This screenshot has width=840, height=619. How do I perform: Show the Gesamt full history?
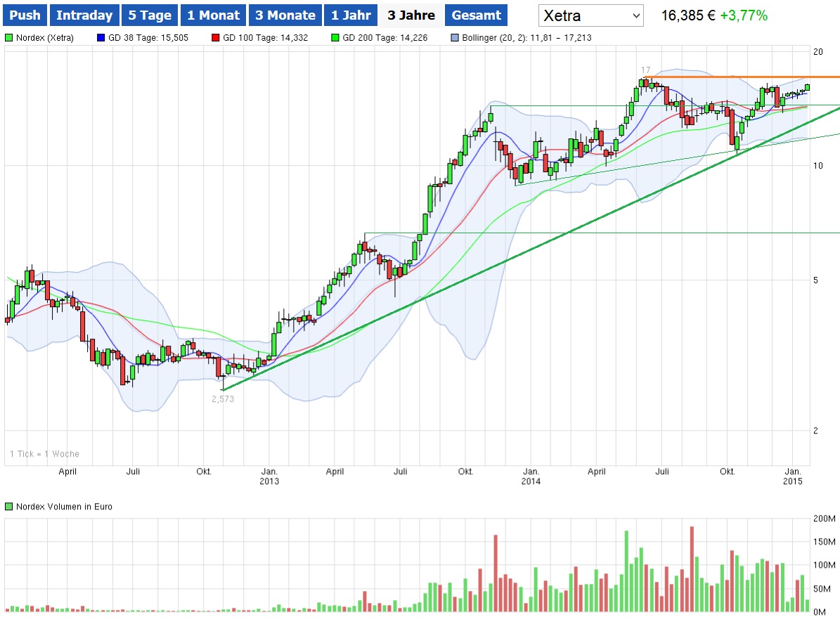pos(477,15)
